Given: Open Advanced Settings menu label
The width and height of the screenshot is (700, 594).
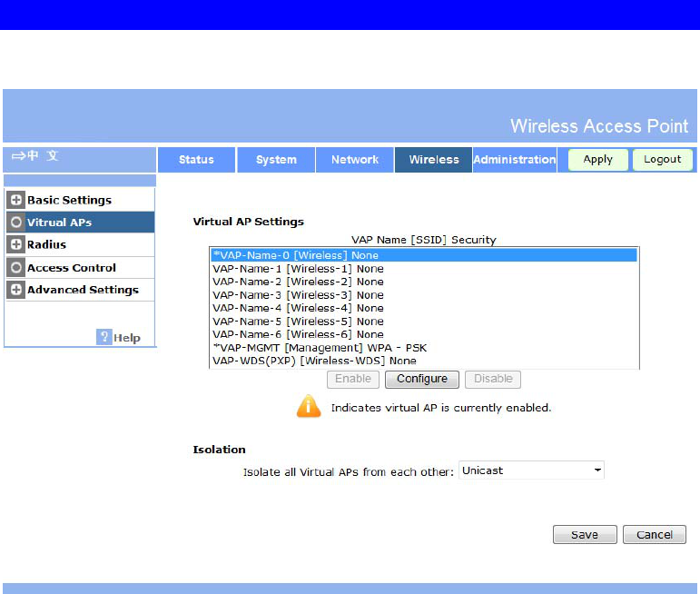Looking at the screenshot, I should [x=83, y=290].
